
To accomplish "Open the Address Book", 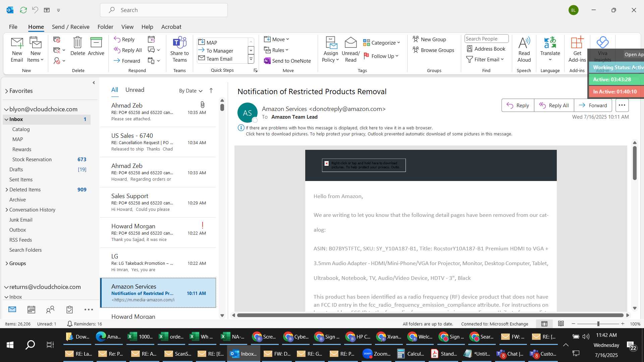I will [486, 49].
